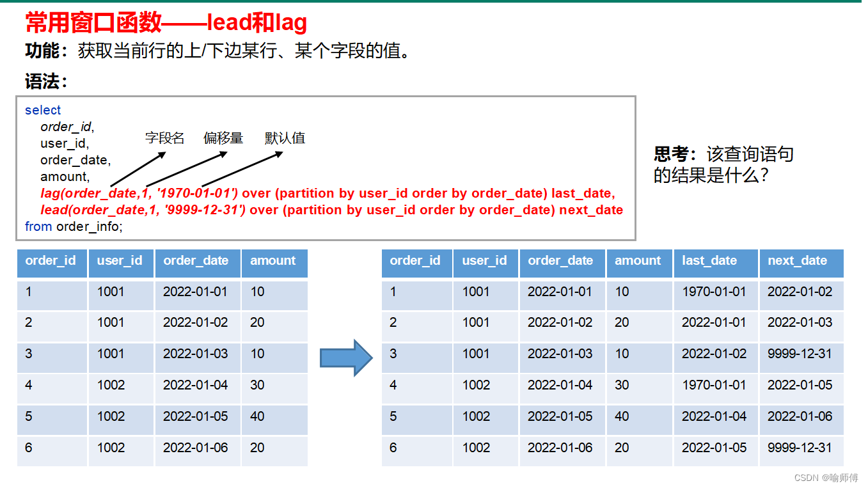
Task: Click 2022-01-06 in the left table's order_date column
Action: click(195, 448)
